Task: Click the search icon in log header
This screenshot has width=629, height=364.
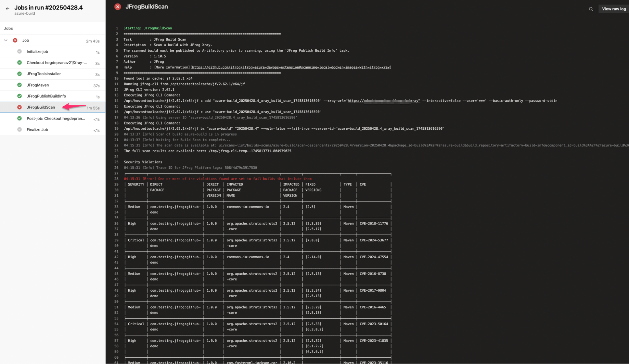Action: (591, 9)
